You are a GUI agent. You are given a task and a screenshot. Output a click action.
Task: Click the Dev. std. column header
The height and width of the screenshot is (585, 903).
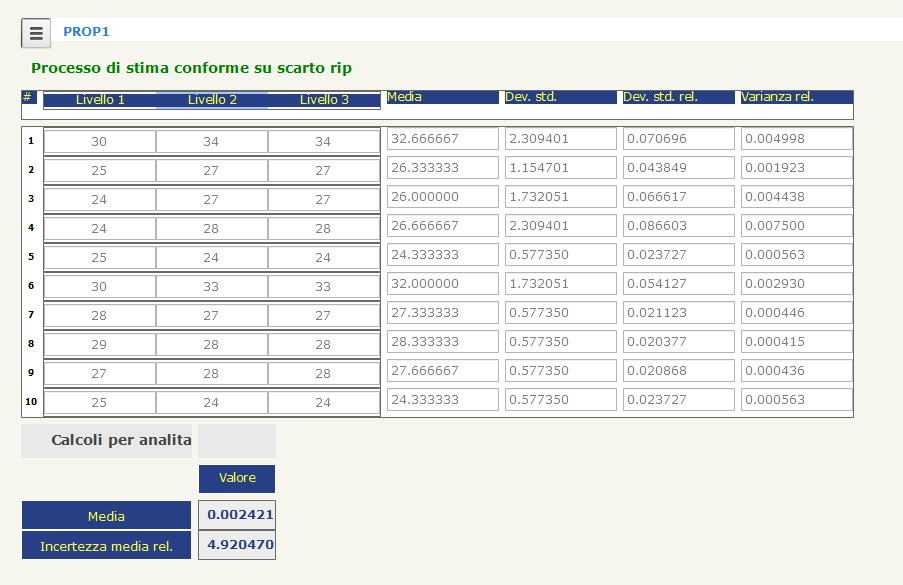click(x=560, y=97)
